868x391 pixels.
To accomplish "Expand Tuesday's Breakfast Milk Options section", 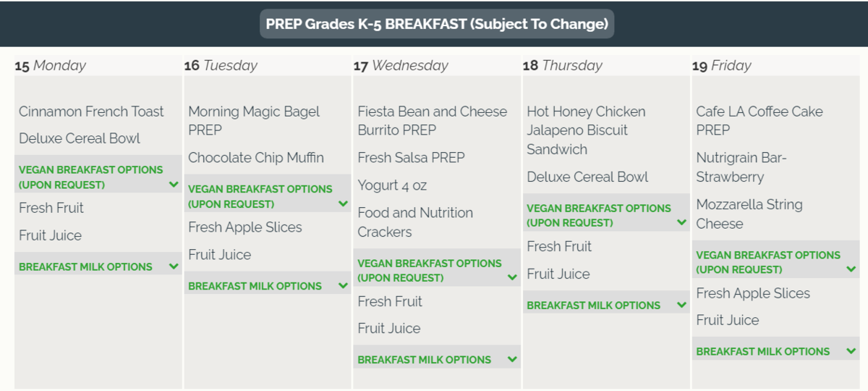I will point(268,286).
